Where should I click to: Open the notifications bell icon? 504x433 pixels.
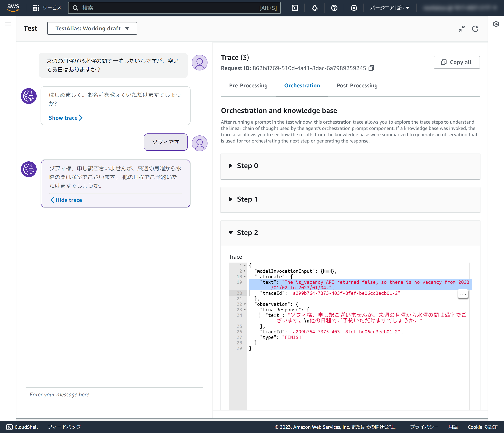[315, 8]
